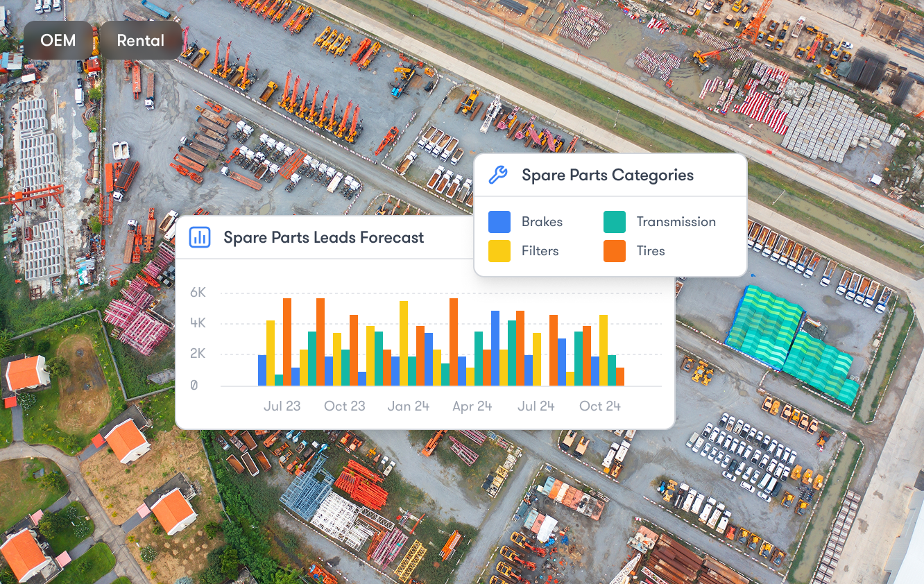
Task: Switch to the Rental tab
Action: pos(141,40)
